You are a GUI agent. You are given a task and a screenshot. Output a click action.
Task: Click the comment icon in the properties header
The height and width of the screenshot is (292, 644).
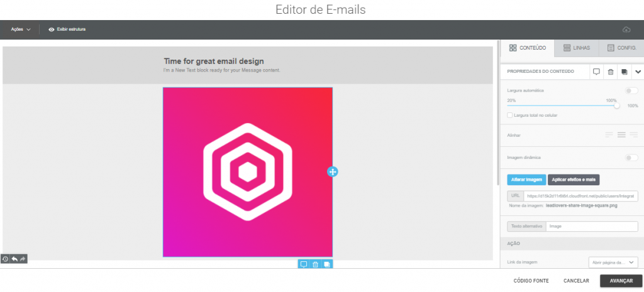(596, 72)
